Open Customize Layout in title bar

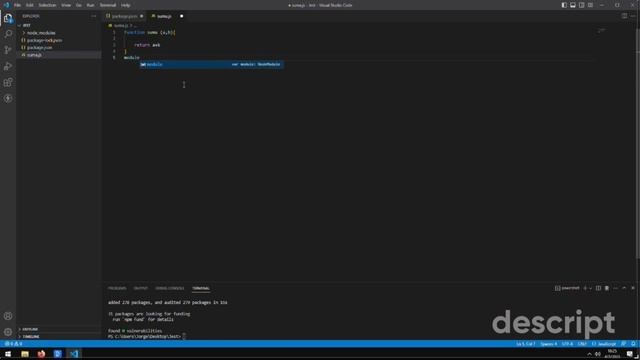tap(590, 5)
